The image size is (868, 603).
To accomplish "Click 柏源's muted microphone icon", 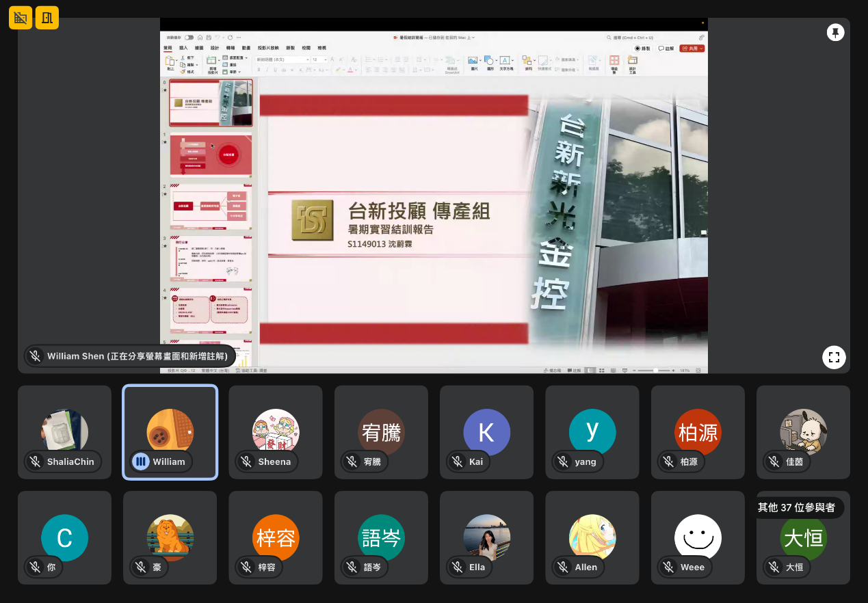I will [669, 461].
